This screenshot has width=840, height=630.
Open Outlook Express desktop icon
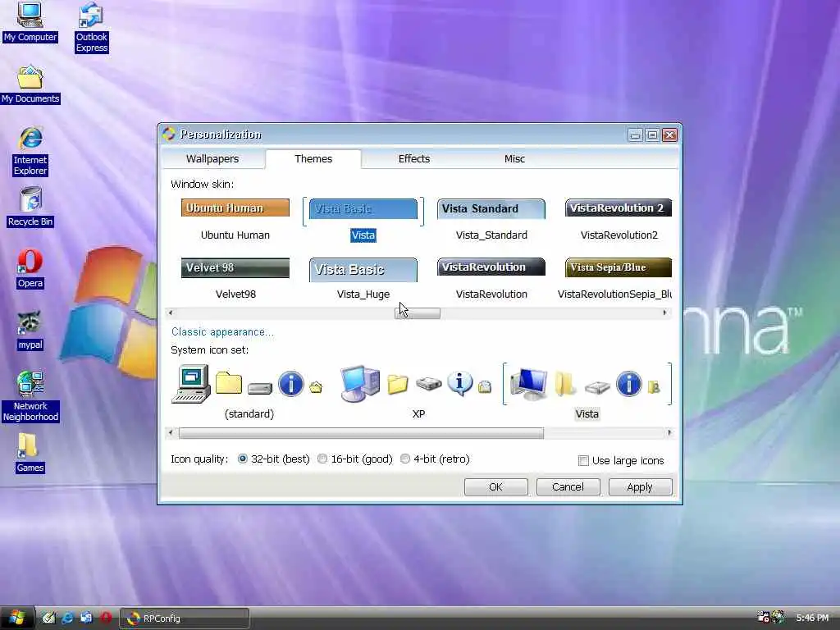(92, 27)
